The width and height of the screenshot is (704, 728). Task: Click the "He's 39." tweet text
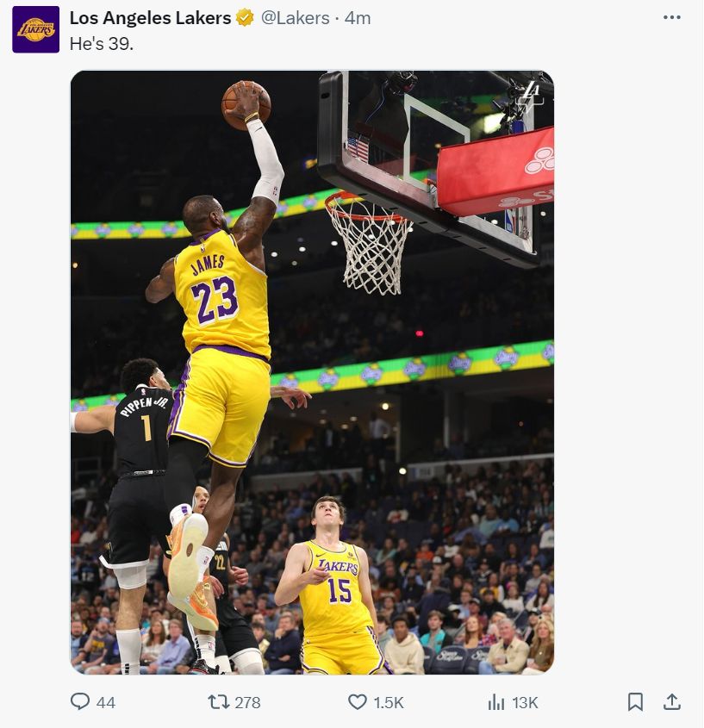102,43
